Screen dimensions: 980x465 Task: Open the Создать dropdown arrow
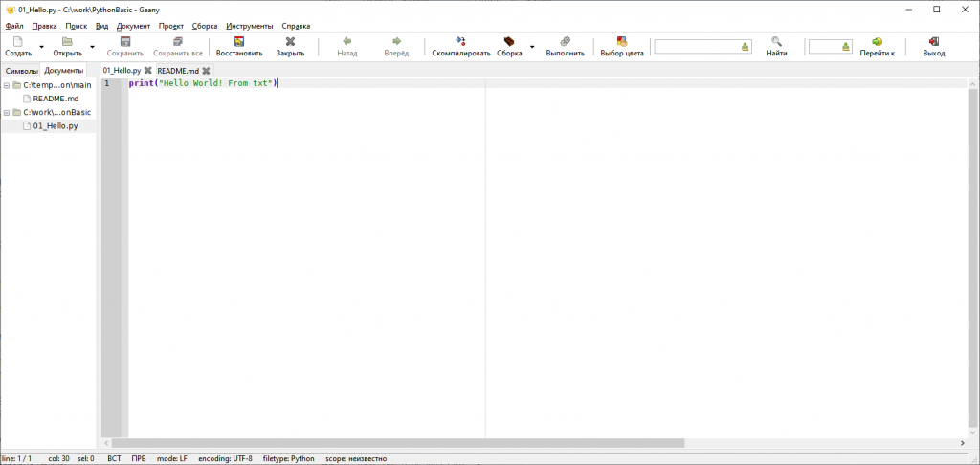click(x=42, y=47)
